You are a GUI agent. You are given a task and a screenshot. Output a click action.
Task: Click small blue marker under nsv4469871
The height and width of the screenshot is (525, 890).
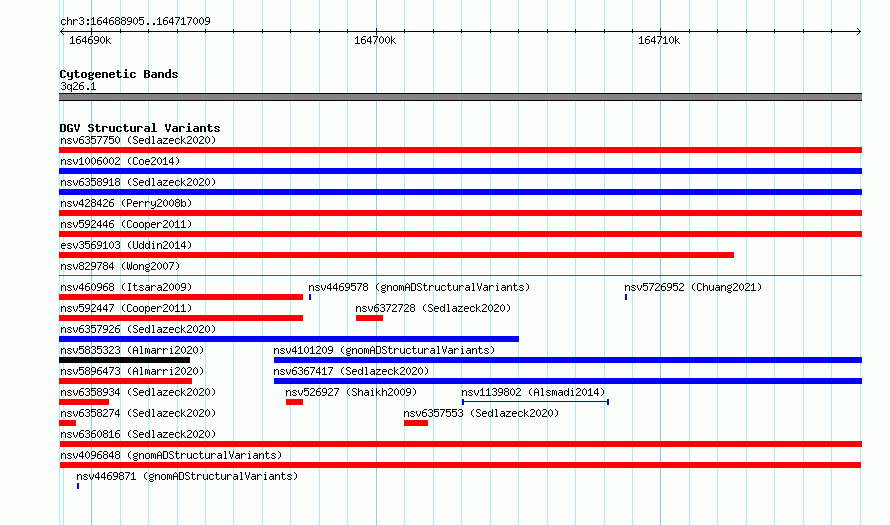[78, 486]
